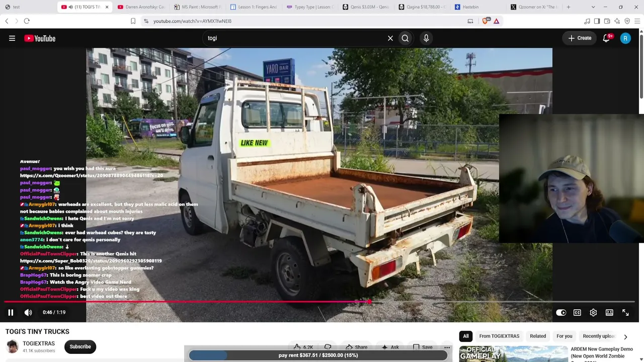Dislike the video
The width and height of the screenshot is (644, 362).
click(x=328, y=347)
